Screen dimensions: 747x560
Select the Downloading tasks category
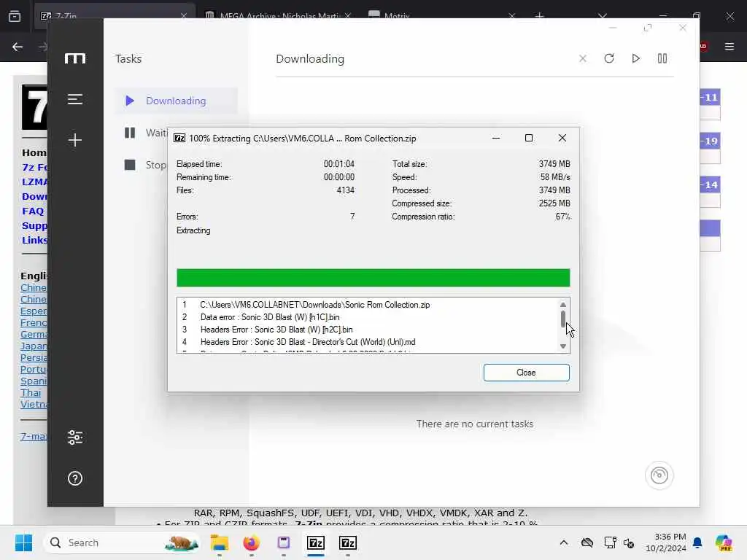point(177,101)
